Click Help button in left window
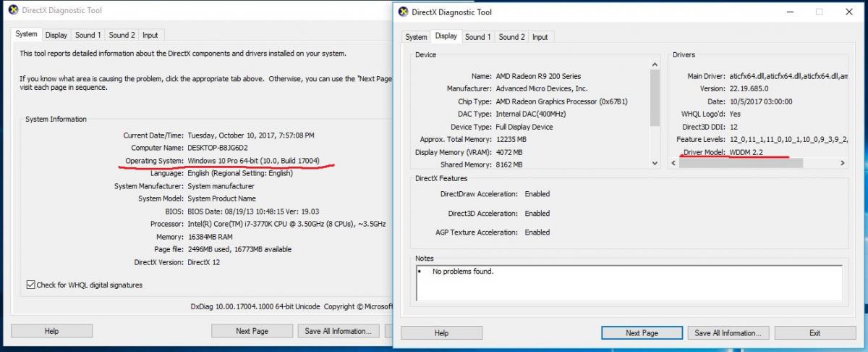This screenshot has width=868, height=352. 51,331
